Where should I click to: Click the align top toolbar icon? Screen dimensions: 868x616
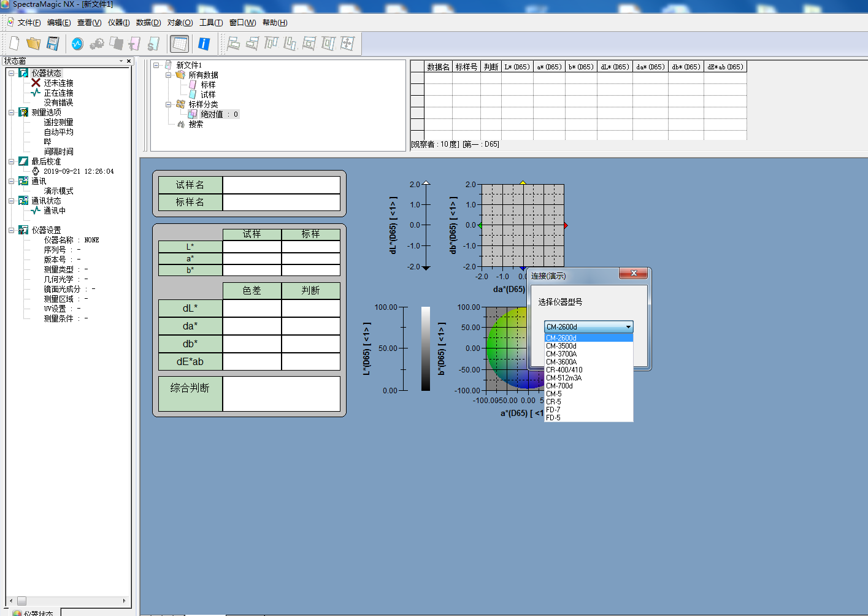[x=271, y=44]
